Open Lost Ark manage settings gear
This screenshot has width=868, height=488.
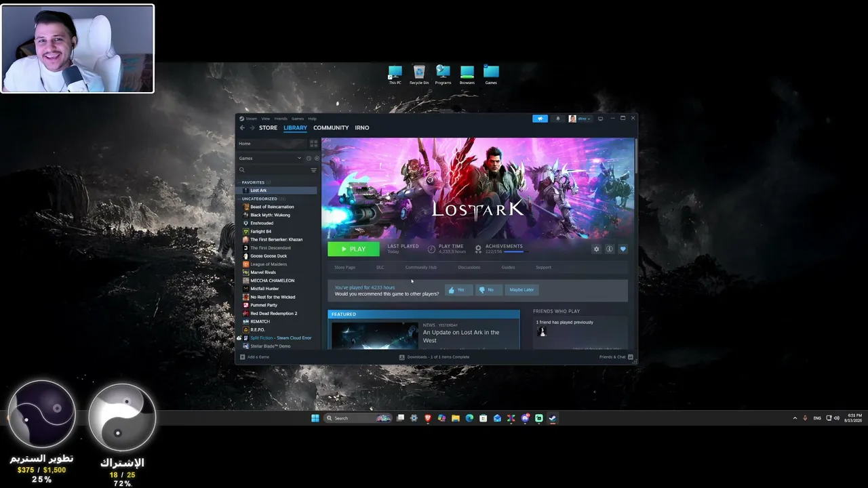(x=597, y=249)
